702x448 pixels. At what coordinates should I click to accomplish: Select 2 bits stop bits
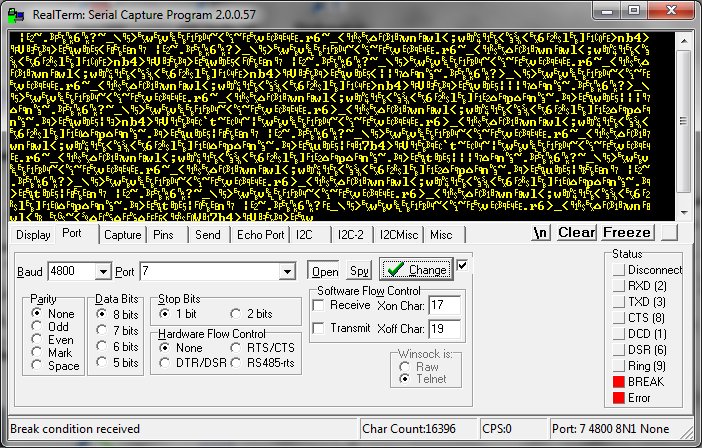point(251,314)
